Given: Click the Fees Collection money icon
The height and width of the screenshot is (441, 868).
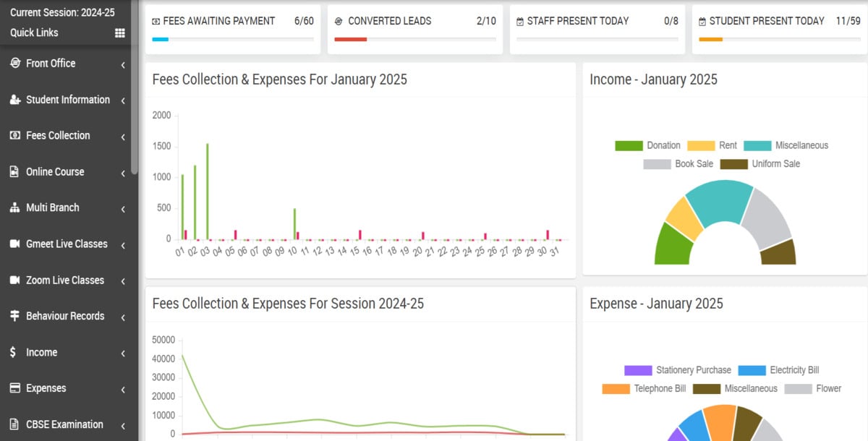Looking at the screenshot, I should coord(14,136).
